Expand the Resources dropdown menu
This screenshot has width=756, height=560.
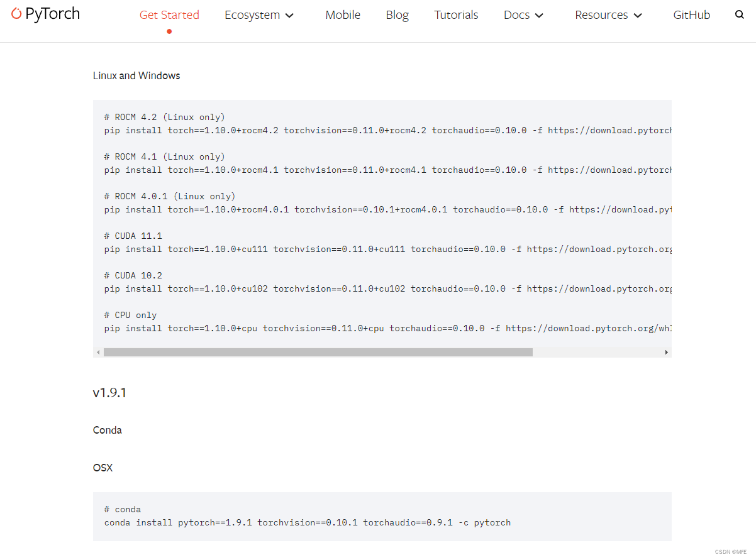coord(608,15)
